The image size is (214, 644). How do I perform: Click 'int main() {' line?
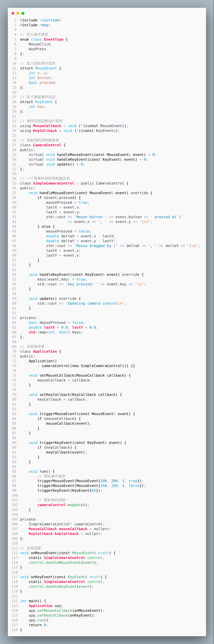[33, 601]
